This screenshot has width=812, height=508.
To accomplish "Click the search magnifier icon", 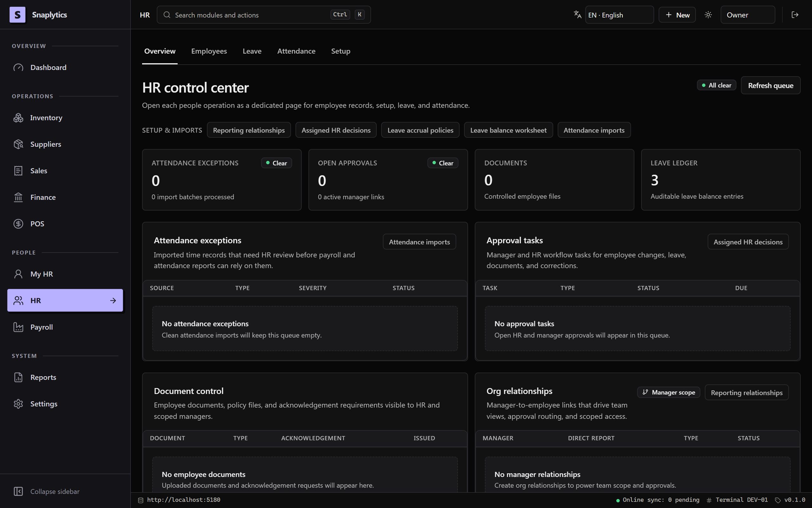I will pyautogui.click(x=167, y=15).
